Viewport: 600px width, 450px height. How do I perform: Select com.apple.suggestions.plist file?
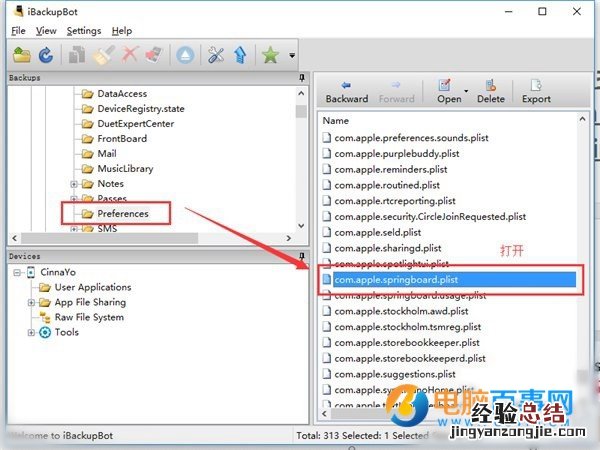point(395,374)
